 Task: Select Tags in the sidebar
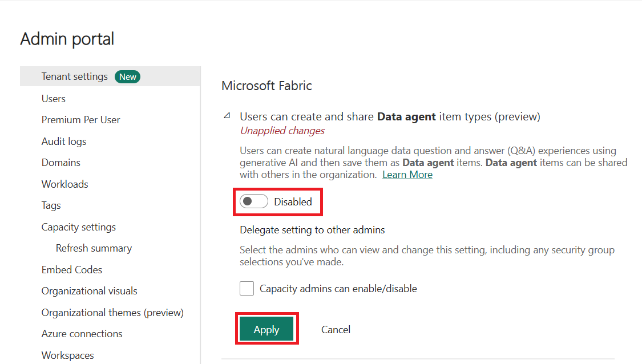(x=51, y=205)
